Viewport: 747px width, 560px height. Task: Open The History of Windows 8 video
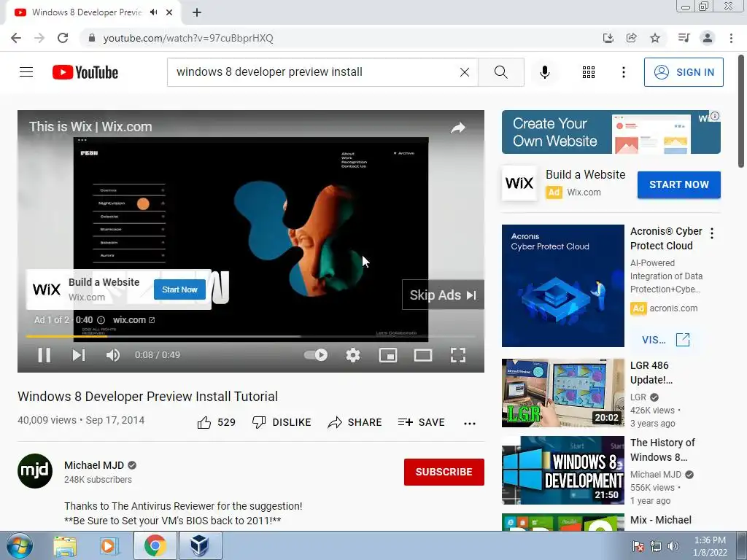click(562, 470)
